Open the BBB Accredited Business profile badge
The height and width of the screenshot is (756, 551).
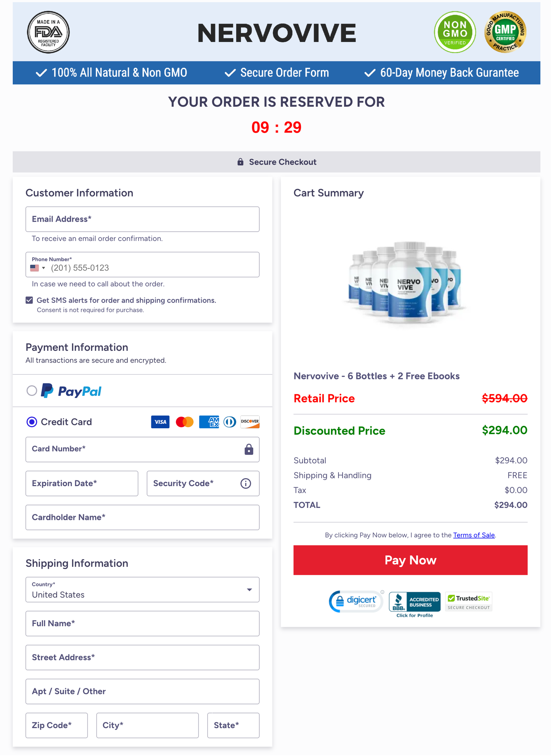tap(415, 604)
